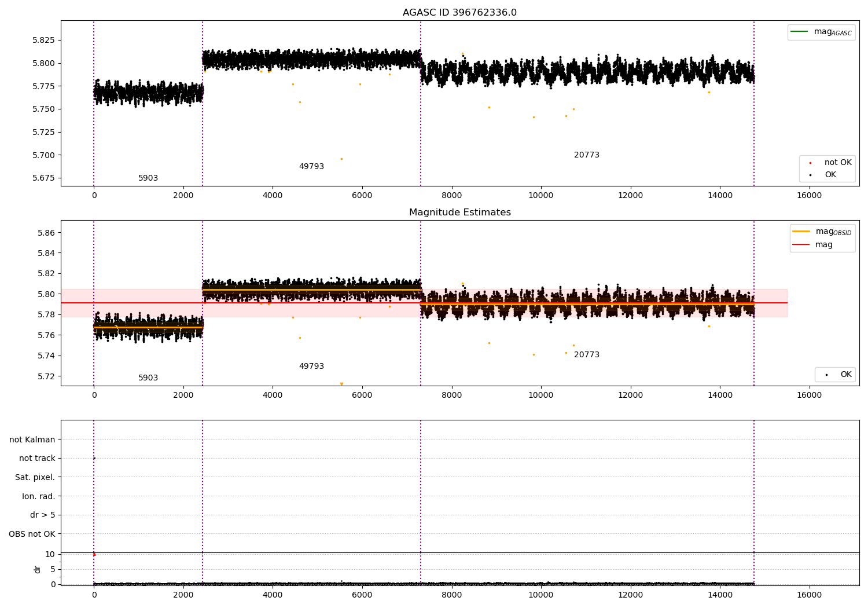Click y-axis tick 5.825 in top plot
This screenshot has width=868, height=608.
44,41
